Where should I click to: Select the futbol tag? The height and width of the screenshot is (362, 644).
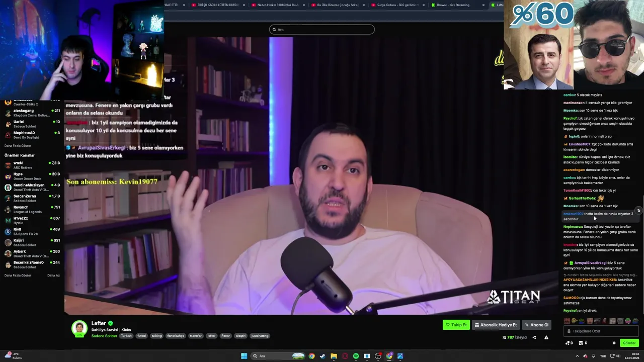tap(141, 336)
